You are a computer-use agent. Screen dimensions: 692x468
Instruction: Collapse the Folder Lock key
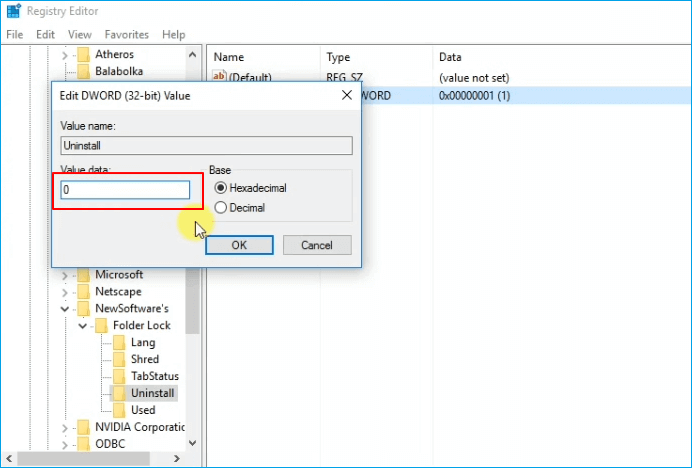83,326
